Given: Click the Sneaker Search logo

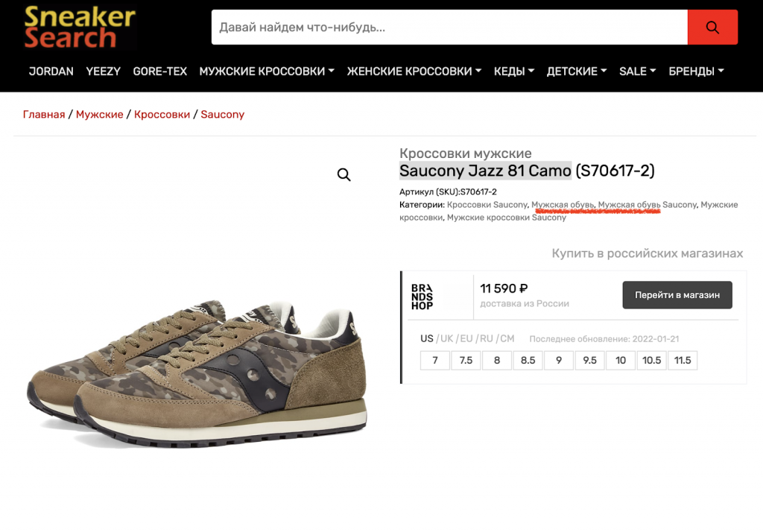Looking at the screenshot, I should (80, 28).
